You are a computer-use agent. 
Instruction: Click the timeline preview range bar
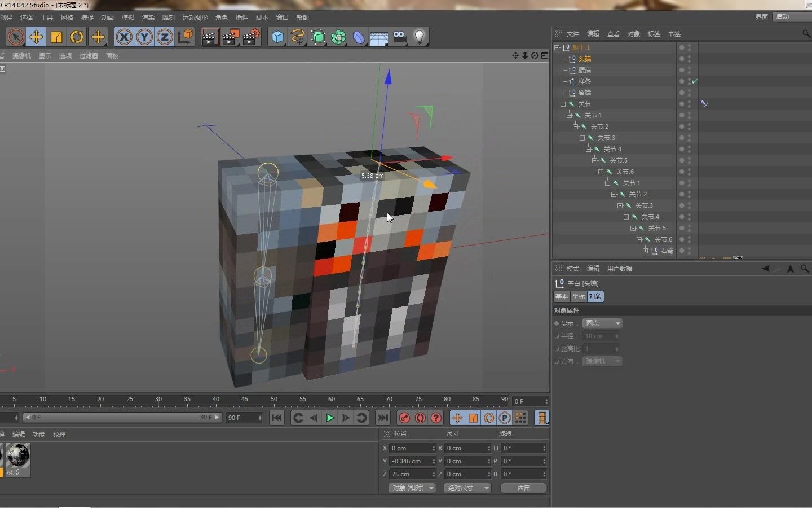[122, 418]
